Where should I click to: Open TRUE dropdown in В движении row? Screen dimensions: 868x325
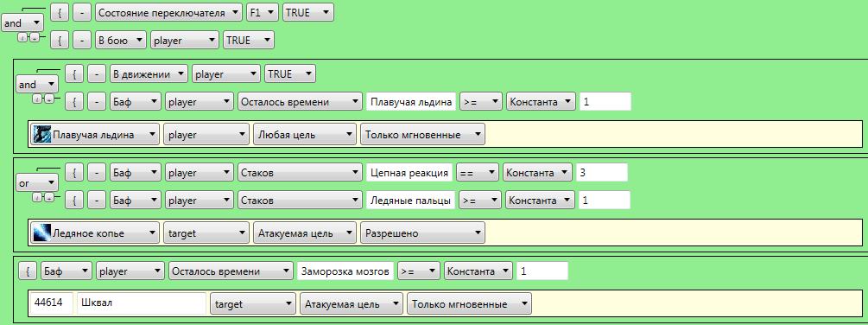pyautogui.click(x=290, y=73)
